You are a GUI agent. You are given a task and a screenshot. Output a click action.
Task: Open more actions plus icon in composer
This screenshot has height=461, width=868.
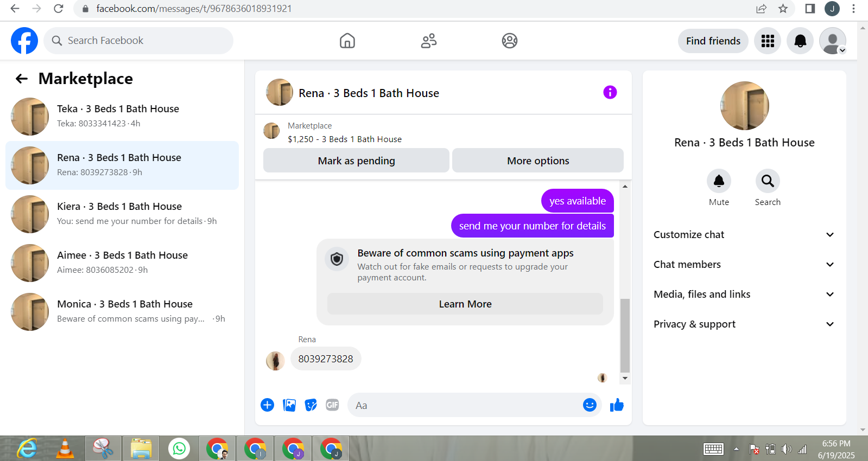pyautogui.click(x=268, y=405)
